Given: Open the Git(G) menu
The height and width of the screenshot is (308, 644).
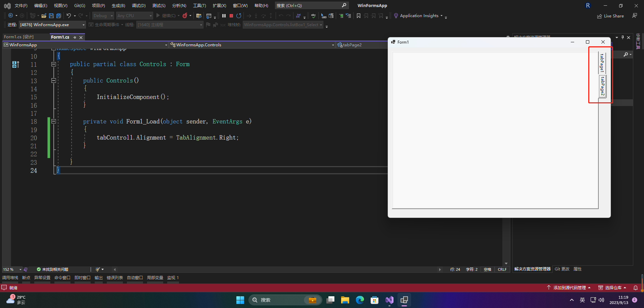Looking at the screenshot, I should [80, 5].
